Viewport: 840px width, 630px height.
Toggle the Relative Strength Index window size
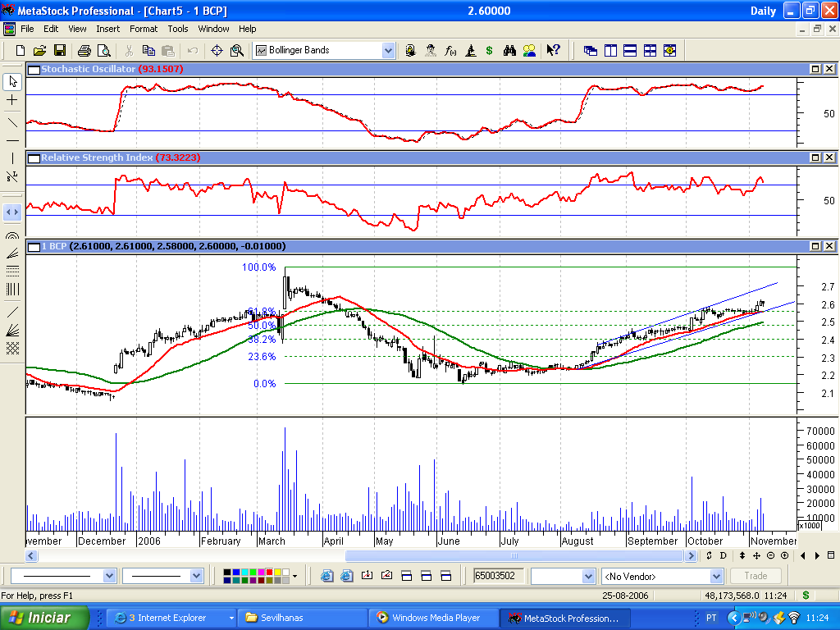pos(815,157)
